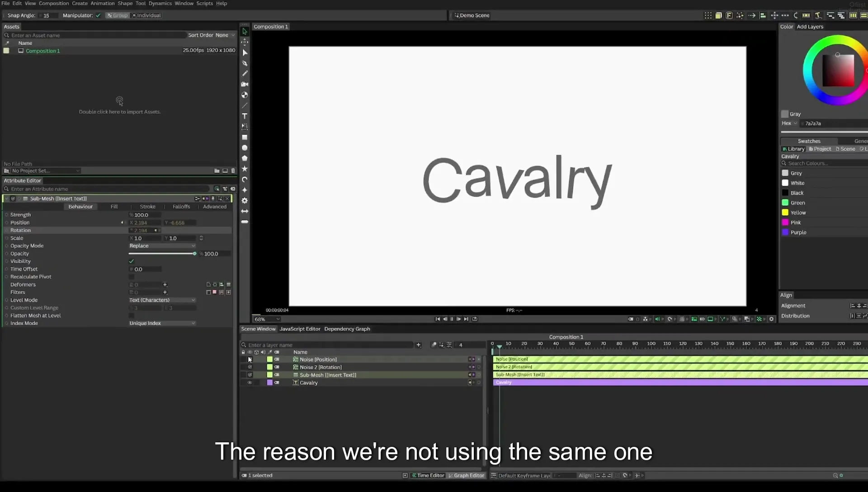Select the Arrow shape tool
Screen dimensions: 868x492
tap(245, 211)
